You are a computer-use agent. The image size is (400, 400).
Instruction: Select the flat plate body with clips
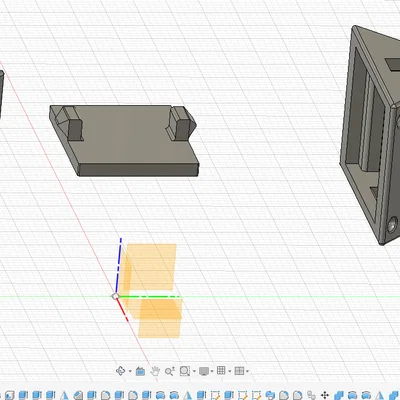click(x=124, y=140)
